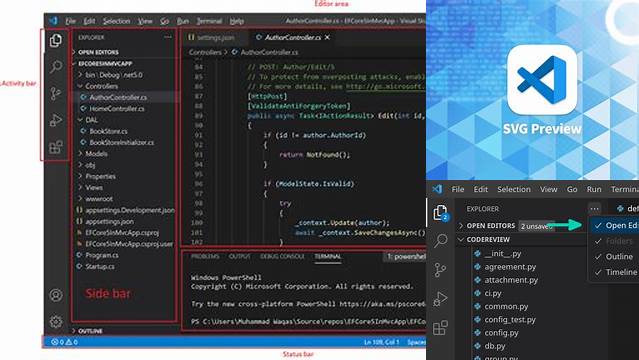Open Explorer view in EFCoreSinMvcApp window activity bar
639x360 pixels.
pyautogui.click(x=56, y=40)
